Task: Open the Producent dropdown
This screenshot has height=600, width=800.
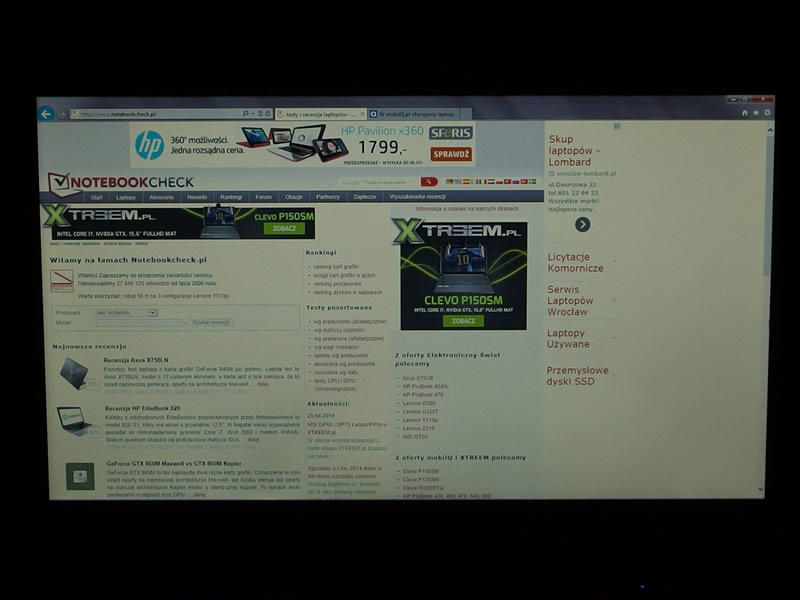Action: pos(127,313)
